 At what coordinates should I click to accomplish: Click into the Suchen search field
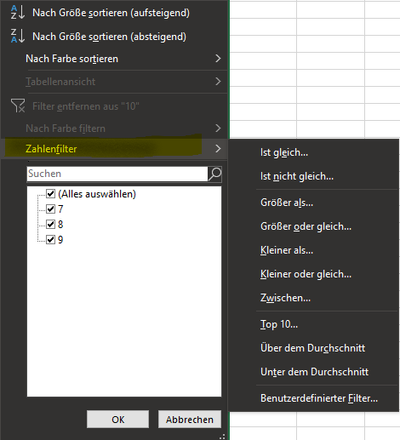point(117,174)
